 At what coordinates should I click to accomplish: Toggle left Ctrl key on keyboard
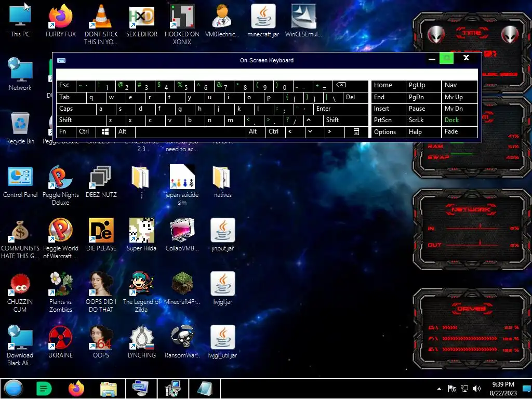(x=86, y=131)
